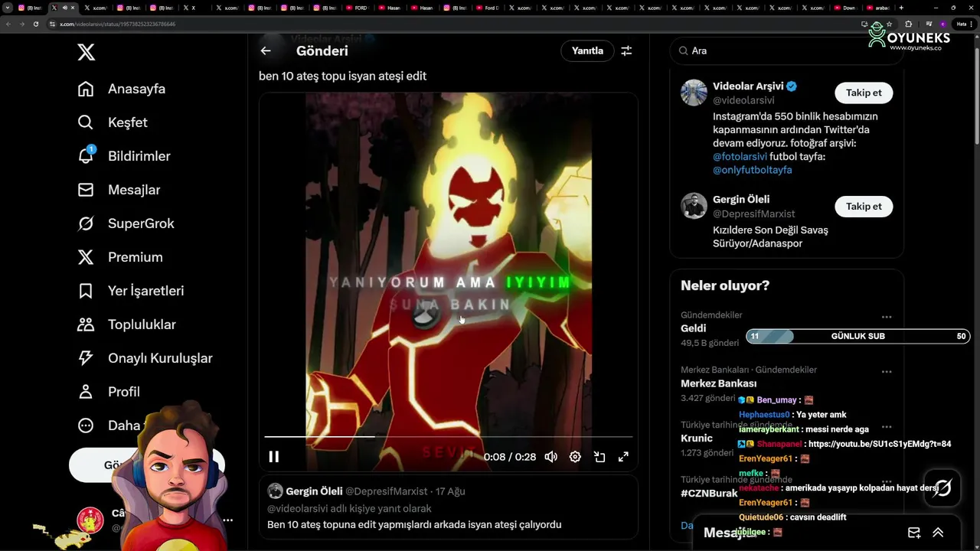Open the Krunic trending topic
Image resolution: width=980 pixels, height=551 pixels.
(x=697, y=439)
